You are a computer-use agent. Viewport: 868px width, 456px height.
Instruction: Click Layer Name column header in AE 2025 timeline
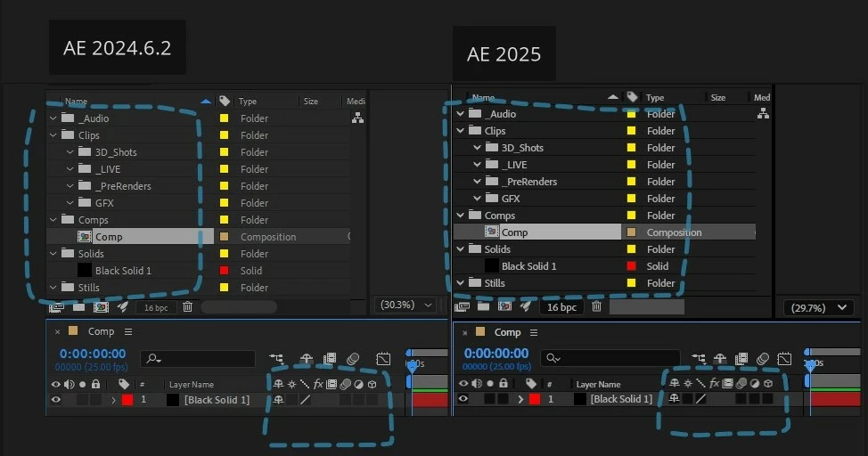(598, 384)
